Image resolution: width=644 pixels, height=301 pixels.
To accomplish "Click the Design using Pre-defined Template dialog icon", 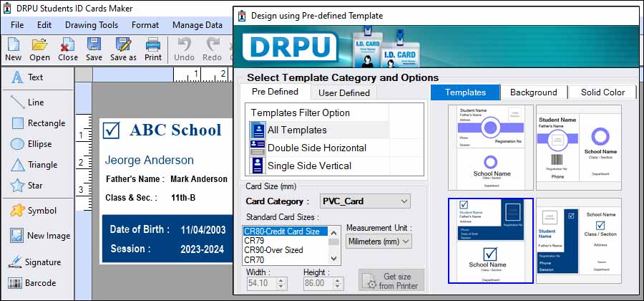I will pyautogui.click(x=242, y=16).
